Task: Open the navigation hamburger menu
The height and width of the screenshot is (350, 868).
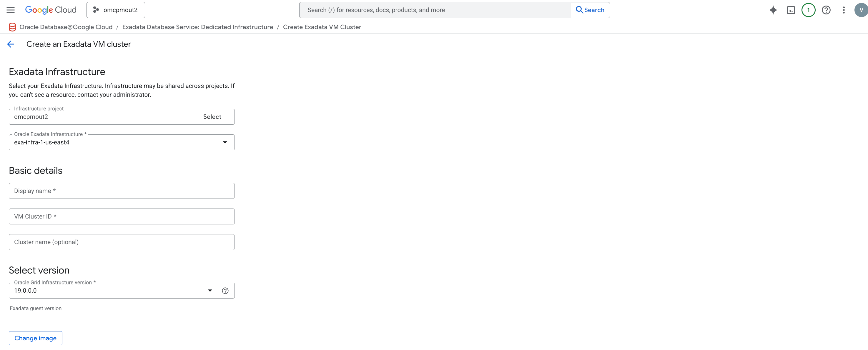Action: tap(11, 10)
